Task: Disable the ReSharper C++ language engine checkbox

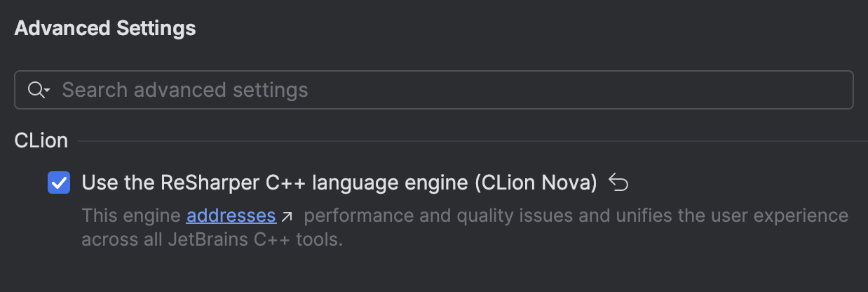Action: [x=59, y=183]
